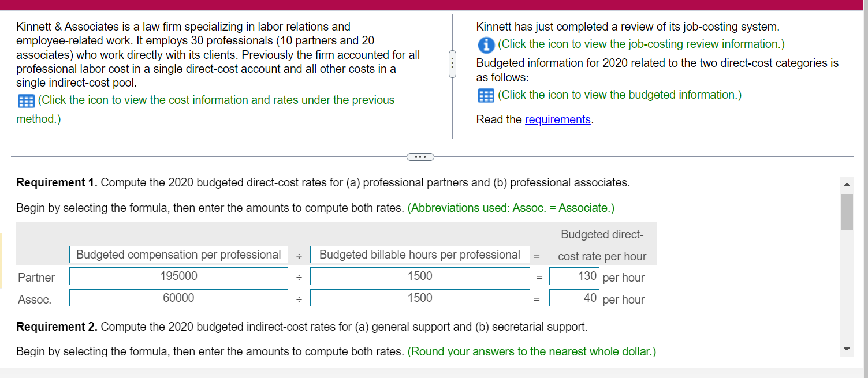Image resolution: width=868 pixels, height=378 pixels.
Task: Open the 'Budgeted compensation per professional' formula selector
Action: tap(178, 254)
